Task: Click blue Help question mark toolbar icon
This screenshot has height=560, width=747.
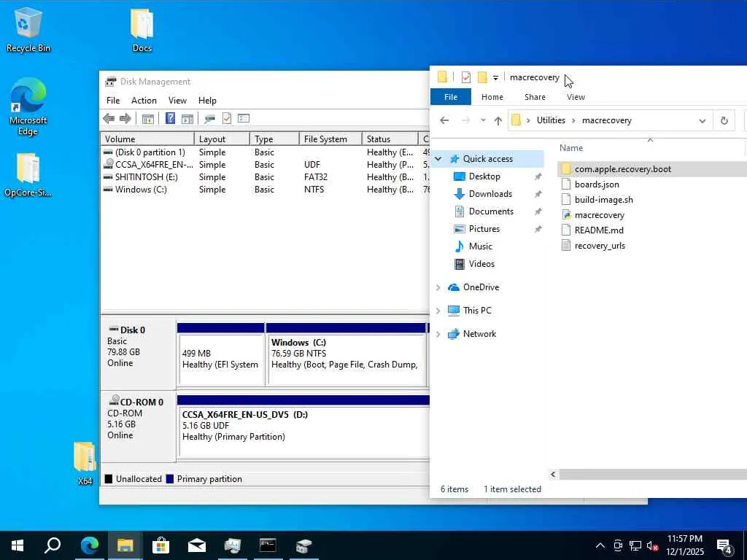Action: 170,119
